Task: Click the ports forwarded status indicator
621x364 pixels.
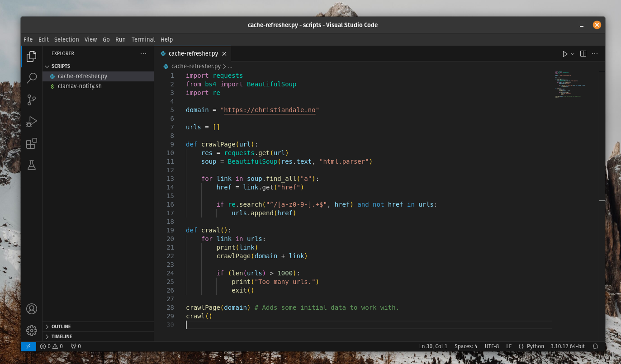Action: coord(76,346)
